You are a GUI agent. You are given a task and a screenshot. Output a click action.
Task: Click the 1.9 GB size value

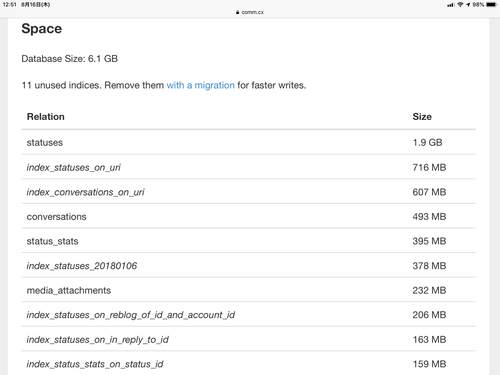tap(427, 142)
